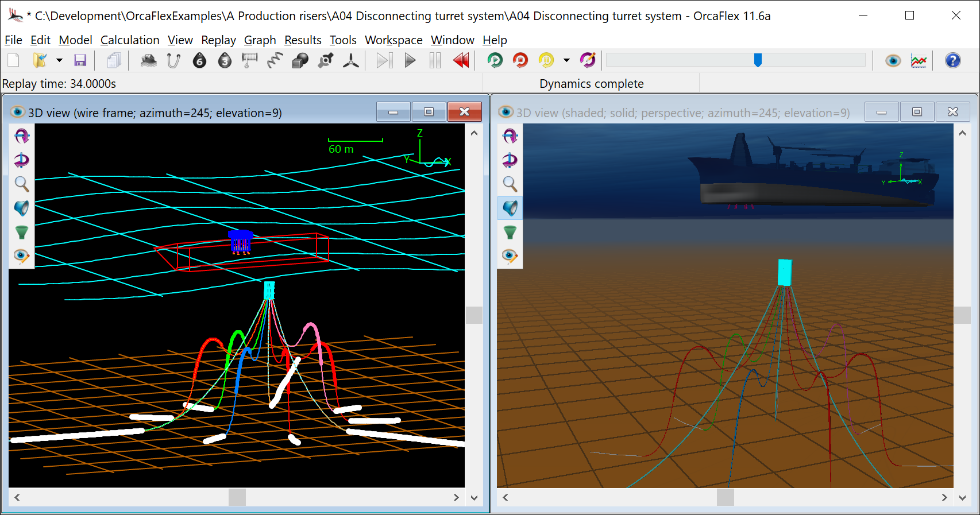Screen dimensions: 980x515
Task: Expand the Open file dropdown arrow
Action: 59,60
